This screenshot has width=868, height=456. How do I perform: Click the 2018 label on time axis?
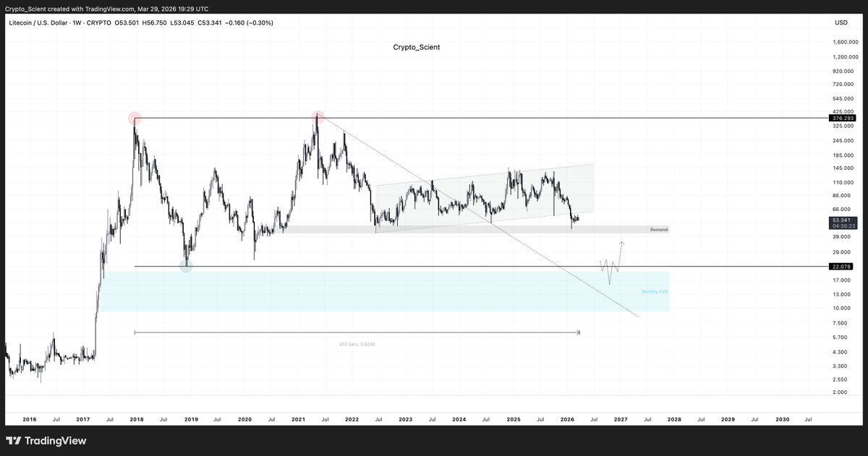(x=137, y=419)
